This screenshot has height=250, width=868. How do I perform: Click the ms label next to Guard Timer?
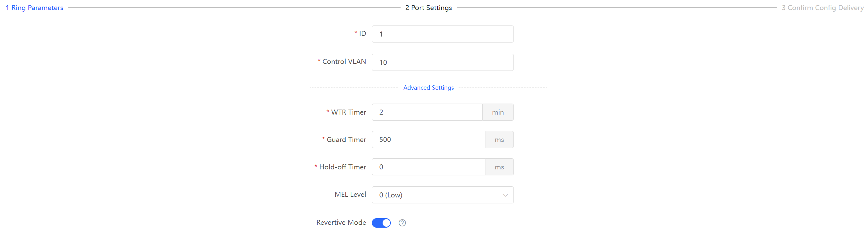point(499,139)
